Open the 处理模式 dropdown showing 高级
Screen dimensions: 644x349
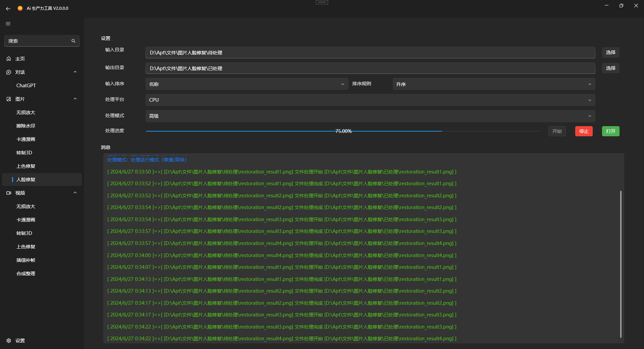point(370,116)
